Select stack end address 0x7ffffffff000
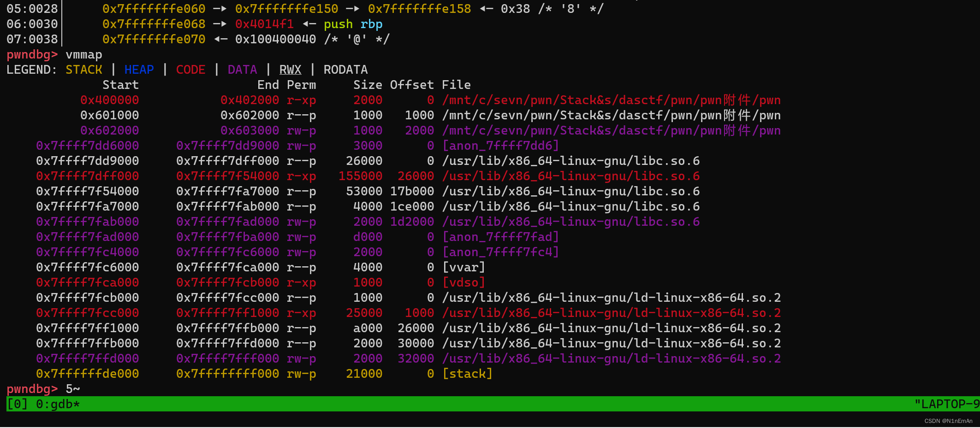 pyautogui.click(x=228, y=374)
